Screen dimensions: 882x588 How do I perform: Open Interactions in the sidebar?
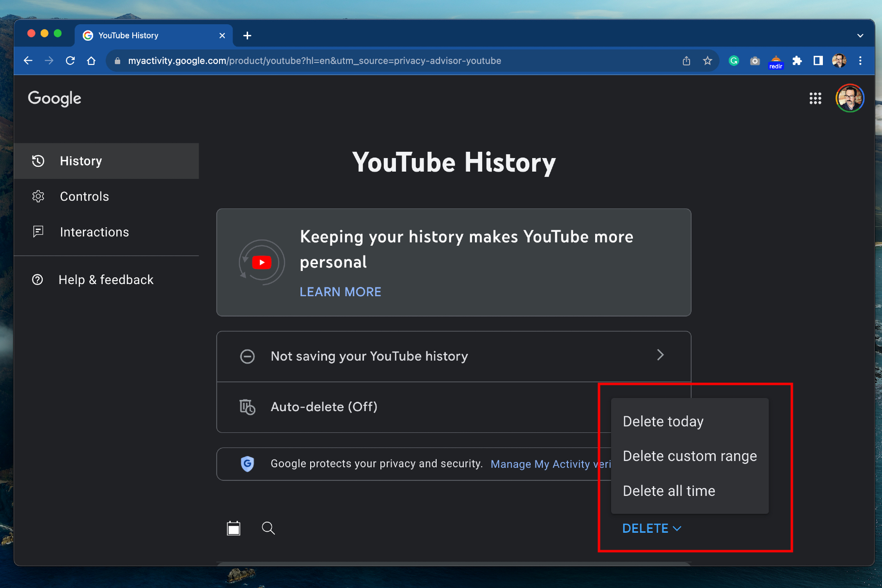(107, 232)
